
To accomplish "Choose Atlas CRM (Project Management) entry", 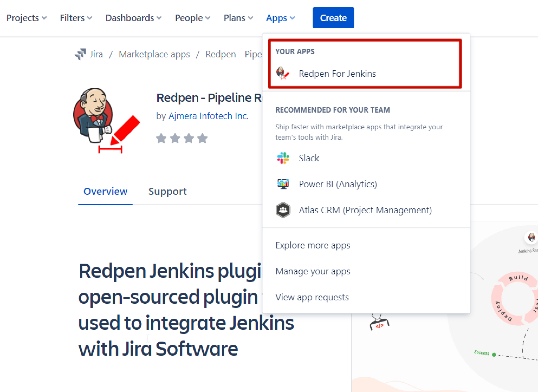I will [366, 210].
